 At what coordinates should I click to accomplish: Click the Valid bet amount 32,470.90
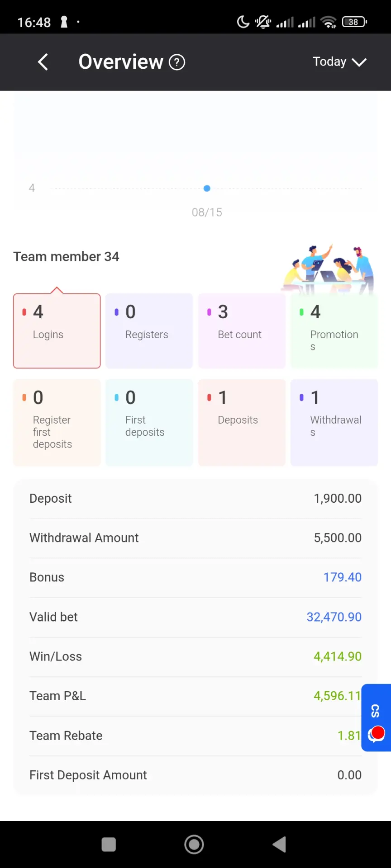coord(334,617)
